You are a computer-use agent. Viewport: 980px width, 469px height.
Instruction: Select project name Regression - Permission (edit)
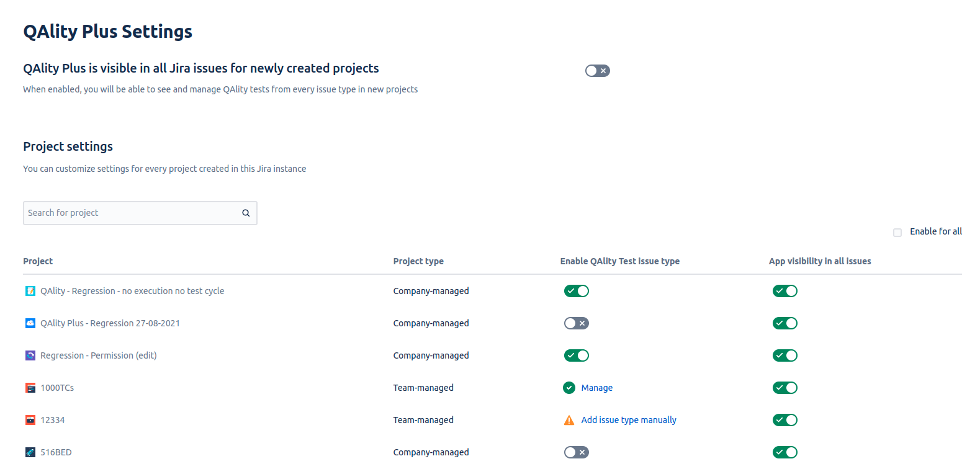click(x=99, y=355)
